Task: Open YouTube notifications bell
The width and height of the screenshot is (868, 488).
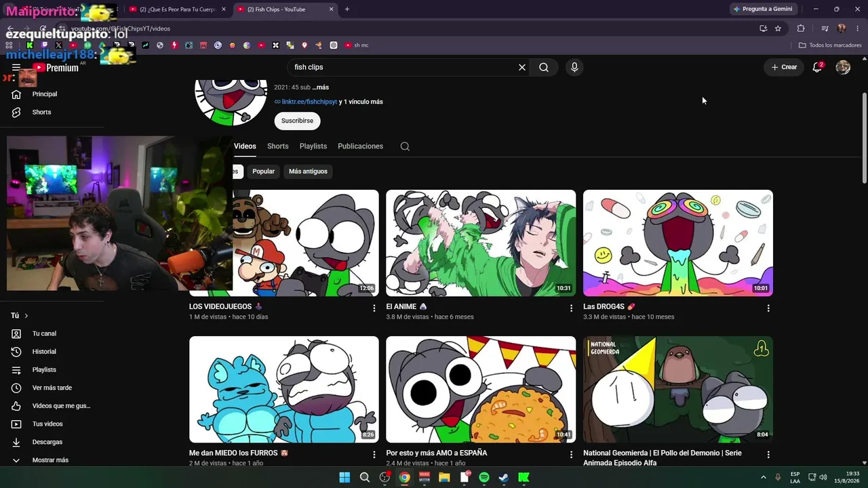Action: [817, 67]
